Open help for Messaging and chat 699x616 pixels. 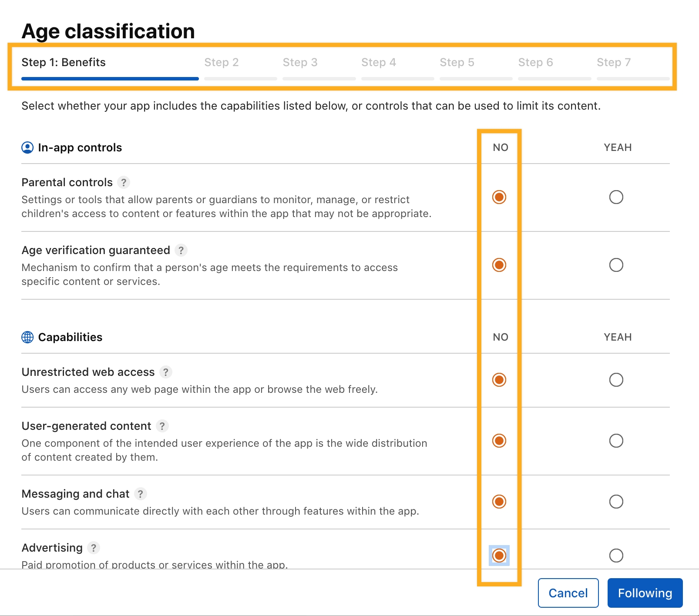coord(140,494)
